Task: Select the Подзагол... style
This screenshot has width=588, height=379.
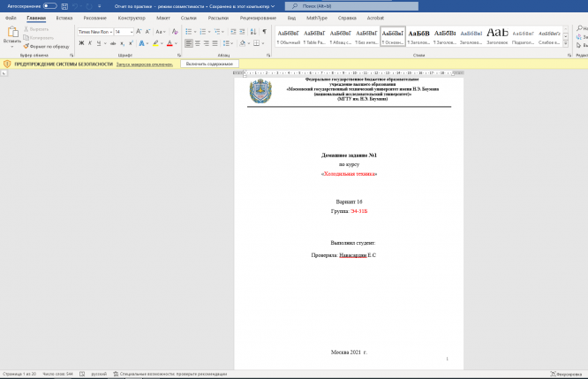Action: click(524, 37)
